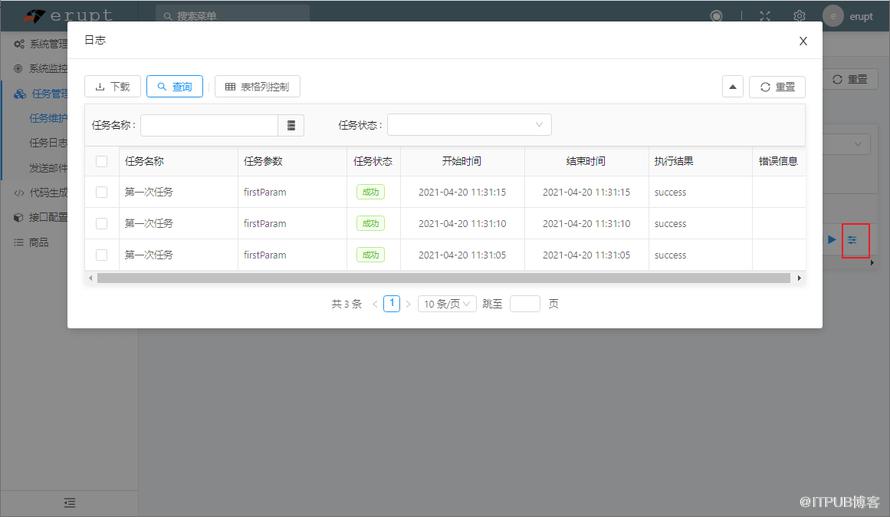Click the play execute icon in background row
Viewport: 890px width, 517px height.
[832, 239]
